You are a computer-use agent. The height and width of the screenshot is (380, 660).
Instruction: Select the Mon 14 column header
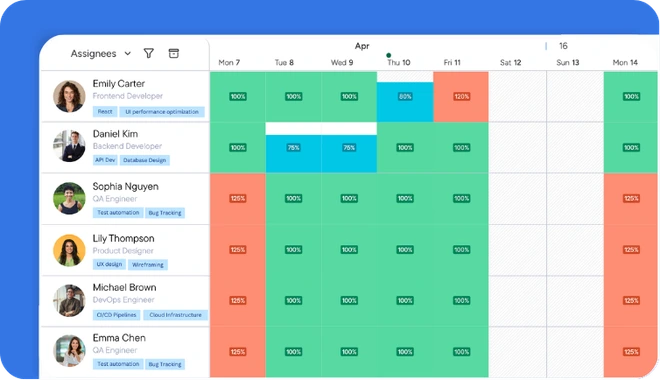click(625, 62)
